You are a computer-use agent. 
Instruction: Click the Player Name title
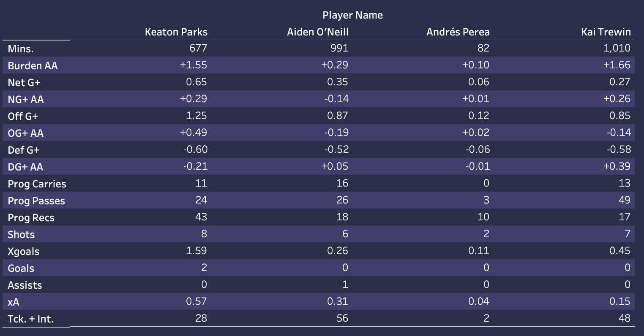352,15
